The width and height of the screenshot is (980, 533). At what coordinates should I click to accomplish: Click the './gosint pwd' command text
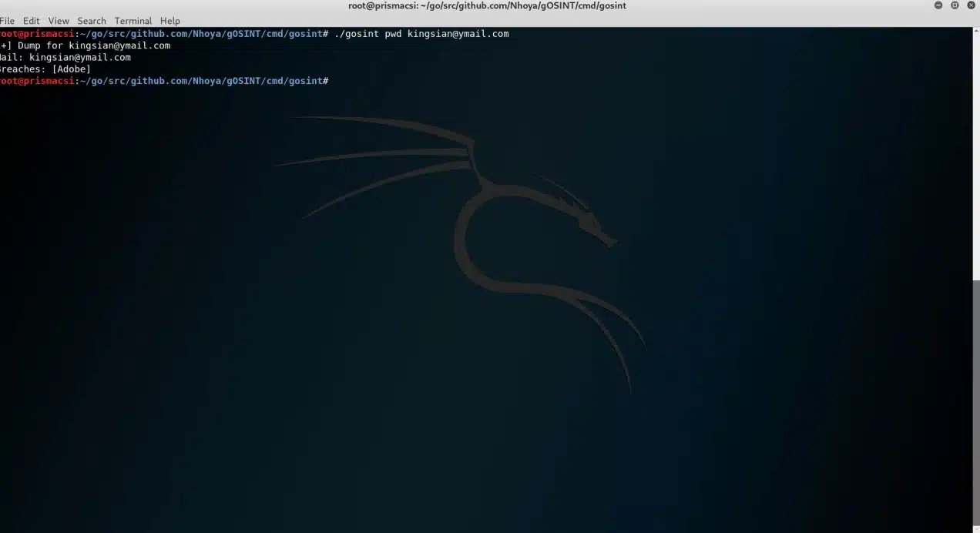368,34
